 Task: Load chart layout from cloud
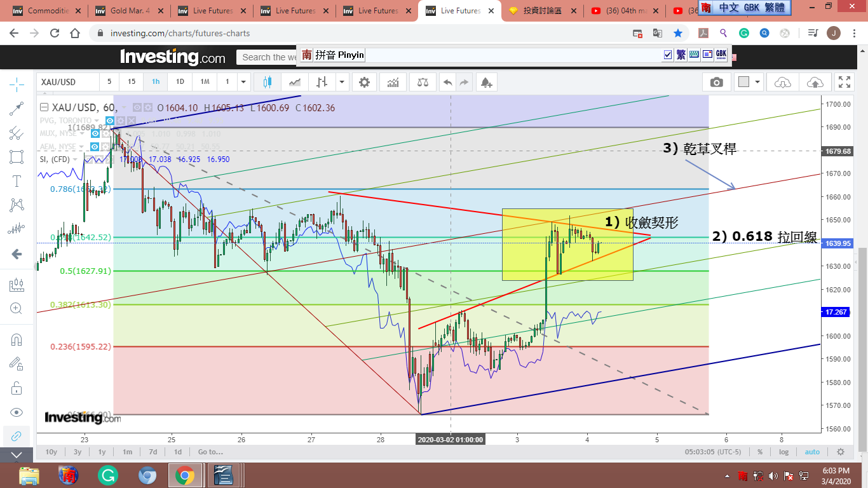click(x=783, y=82)
